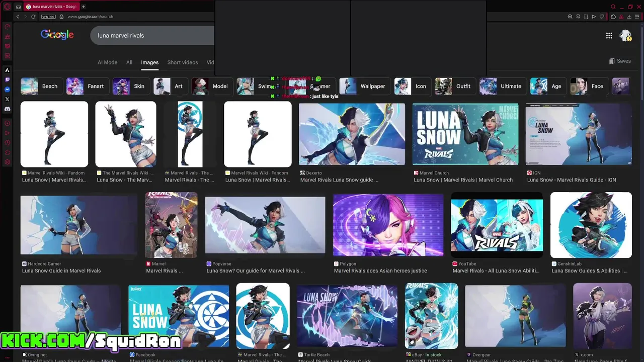Click the heart bookmark icon
The image size is (644, 362).
point(602,17)
